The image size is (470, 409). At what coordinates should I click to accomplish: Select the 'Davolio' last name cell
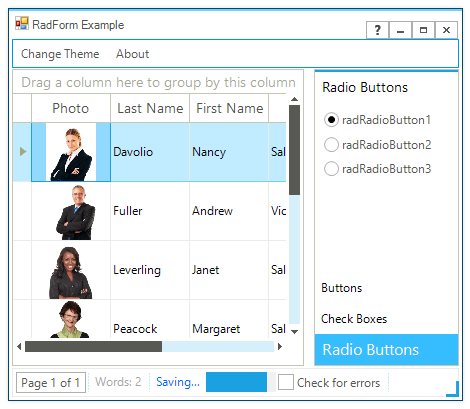click(x=150, y=152)
